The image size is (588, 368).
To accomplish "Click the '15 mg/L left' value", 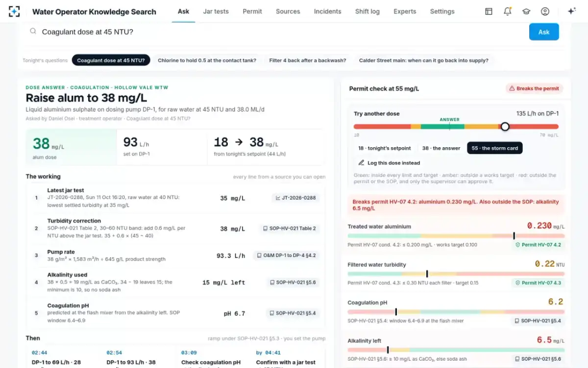I will pos(224,283).
